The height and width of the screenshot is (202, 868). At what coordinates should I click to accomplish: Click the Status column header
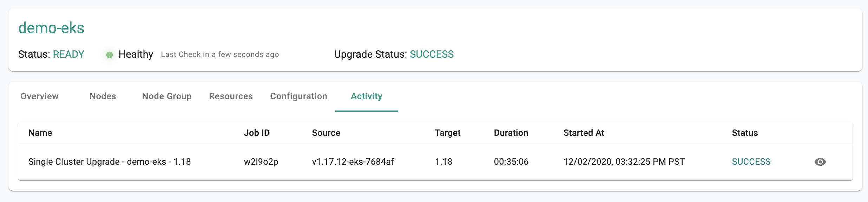tap(745, 133)
